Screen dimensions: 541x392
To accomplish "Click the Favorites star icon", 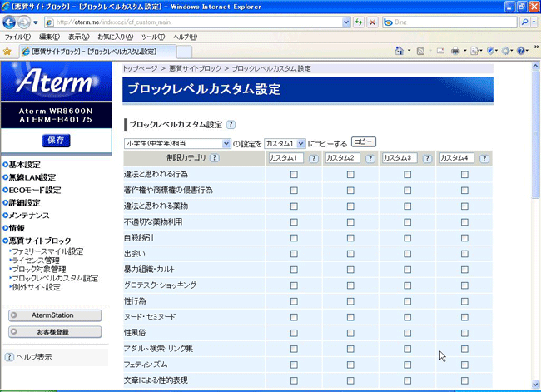I will coord(7,51).
